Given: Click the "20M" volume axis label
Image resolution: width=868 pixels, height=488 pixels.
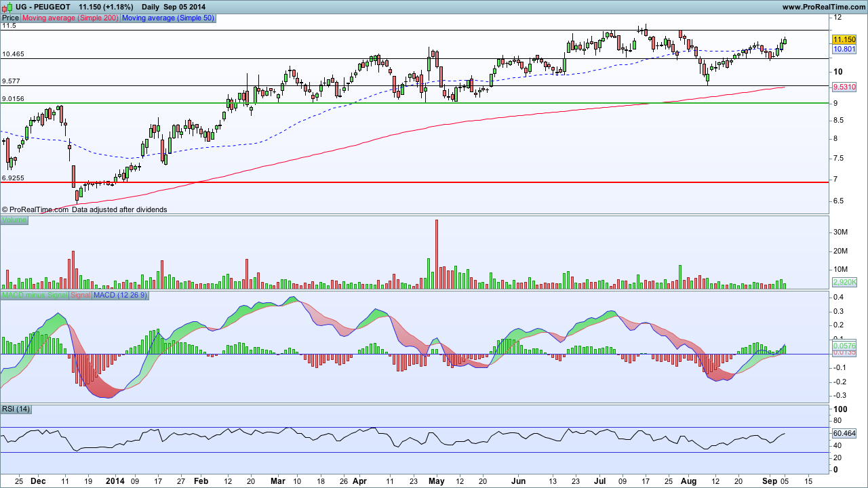Looking at the screenshot, I should (x=841, y=251).
